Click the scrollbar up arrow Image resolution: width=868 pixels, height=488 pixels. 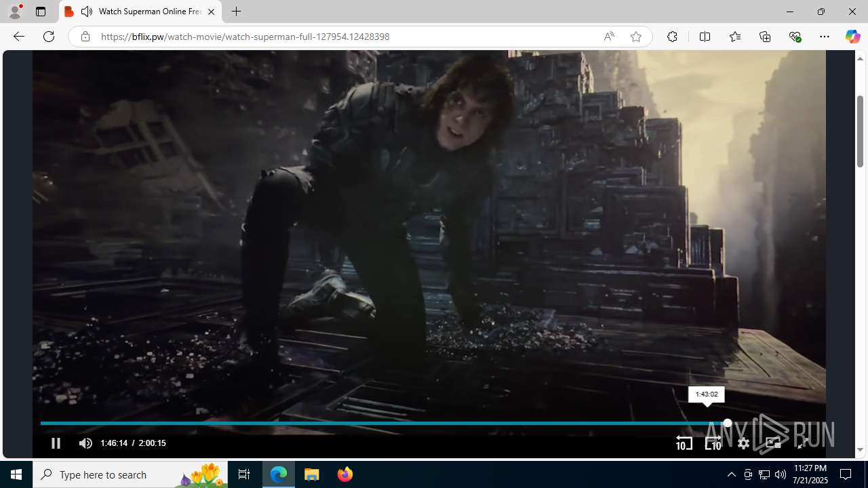point(860,58)
